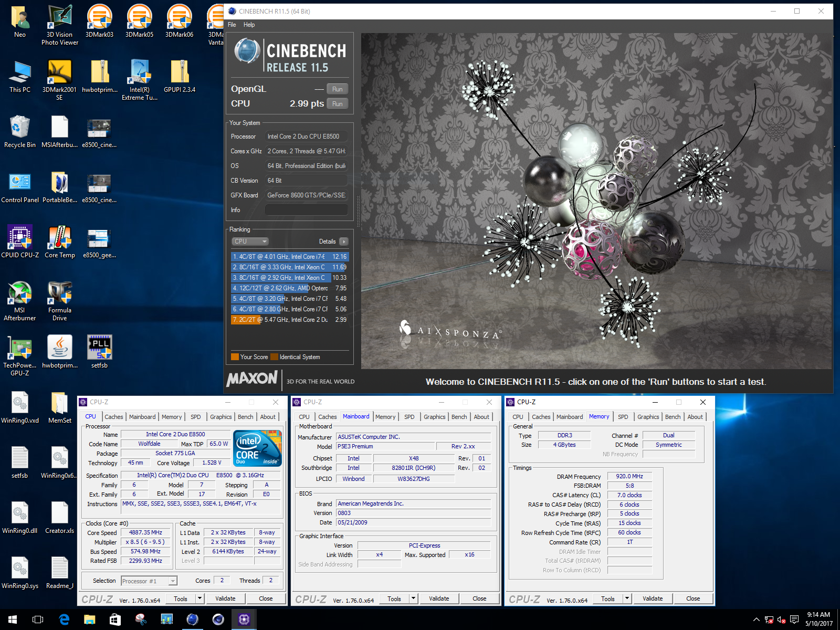The height and width of the screenshot is (630, 840).
Task: Select the TechPowerUp GPU-Z icon
Action: click(20, 355)
